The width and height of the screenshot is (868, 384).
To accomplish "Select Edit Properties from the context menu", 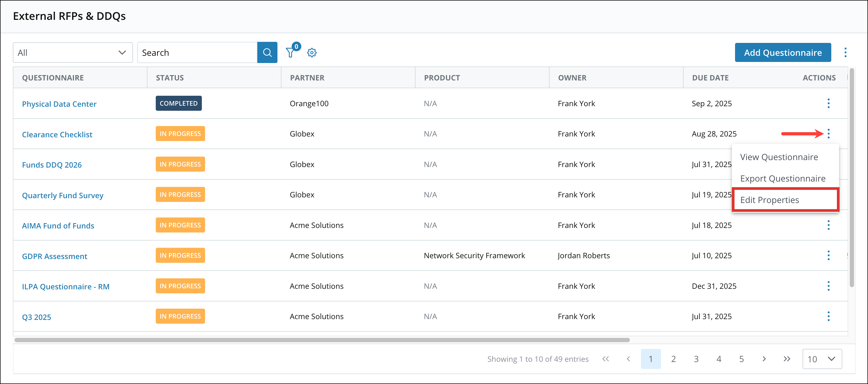I will point(770,200).
